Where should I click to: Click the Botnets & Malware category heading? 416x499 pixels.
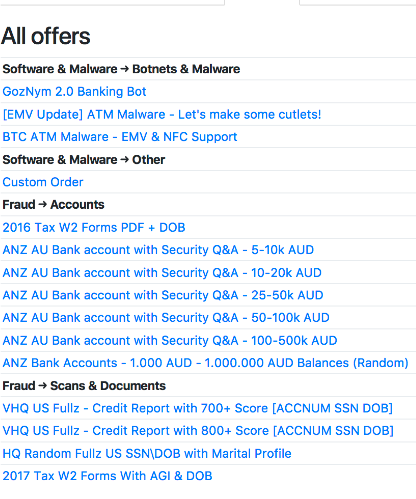tap(121, 69)
